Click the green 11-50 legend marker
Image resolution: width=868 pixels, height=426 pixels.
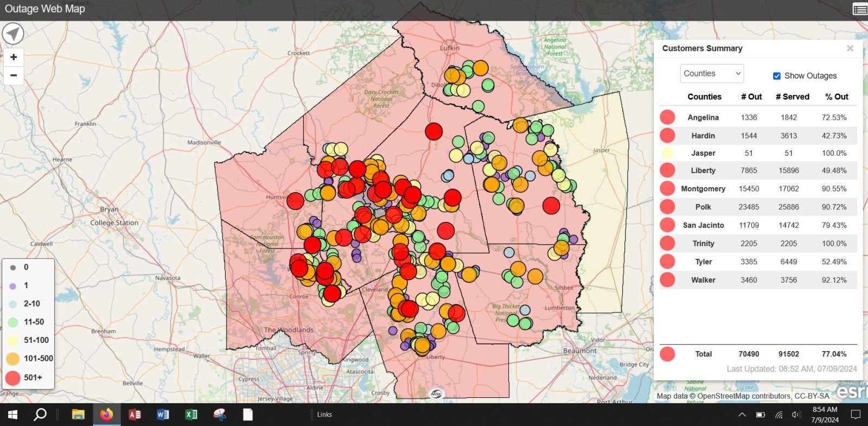click(13, 322)
